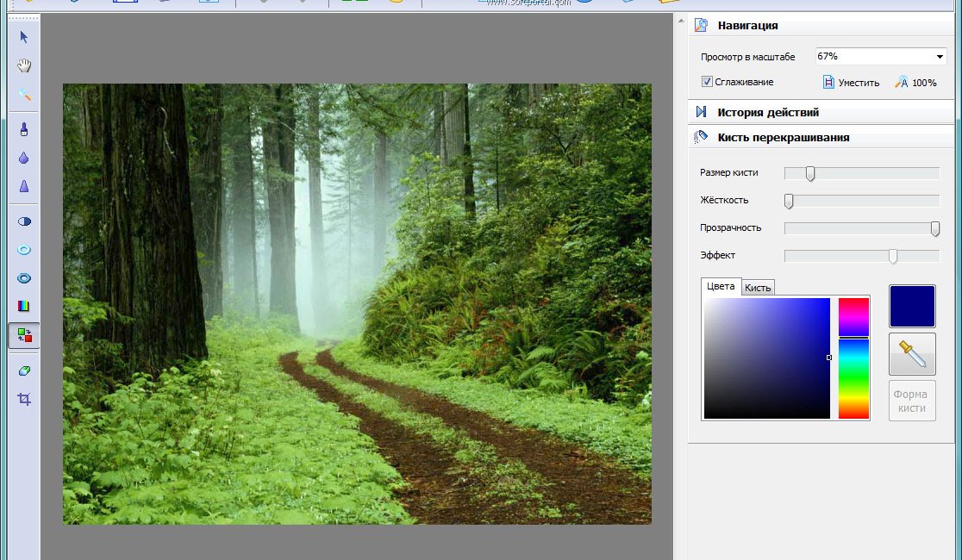The width and height of the screenshot is (962, 560).
Task: Select the rainbow gradient square tool
Action: pyautogui.click(x=24, y=306)
